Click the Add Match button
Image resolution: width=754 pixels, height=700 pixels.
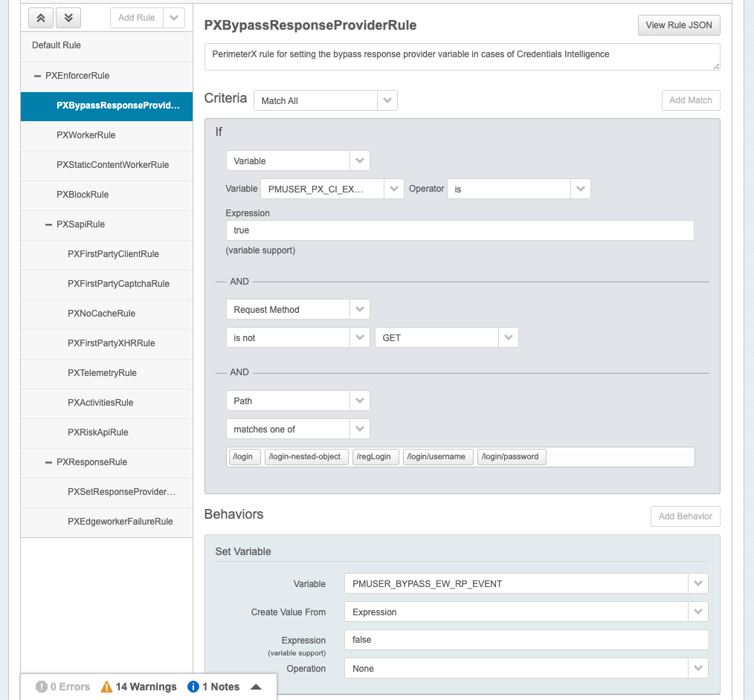(x=691, y=100)
